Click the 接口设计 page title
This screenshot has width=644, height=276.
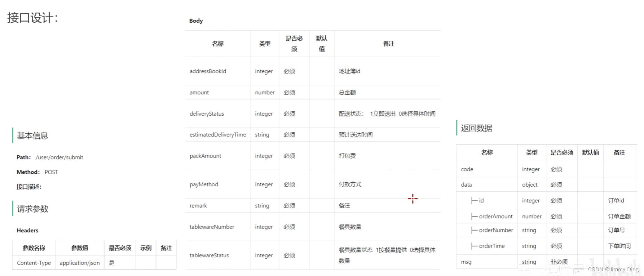[x=32, y=18]
